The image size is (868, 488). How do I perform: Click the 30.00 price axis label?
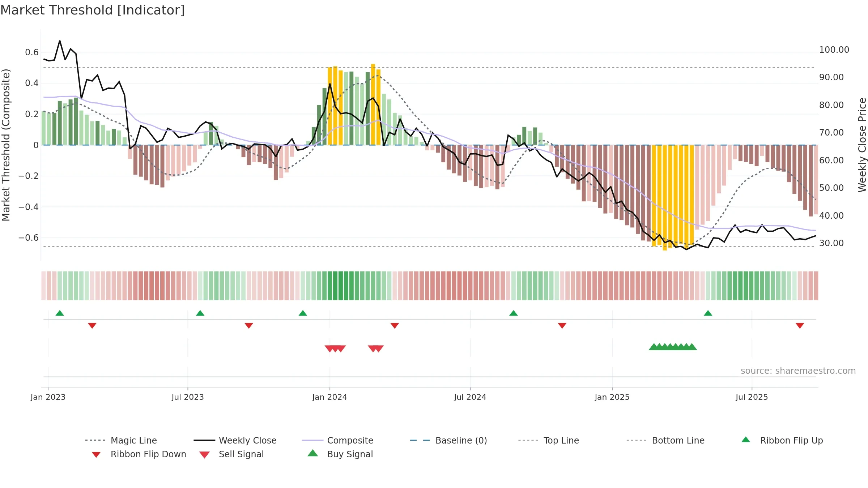[831, 243]
